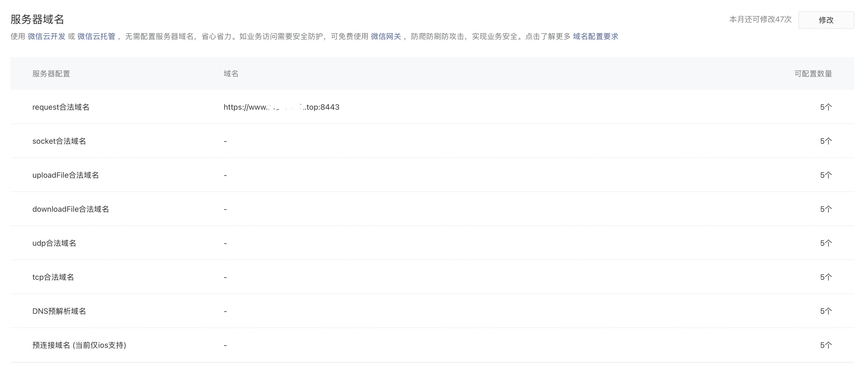
Task: Open the 微信网关 link
Action: [x=386, y=36]
